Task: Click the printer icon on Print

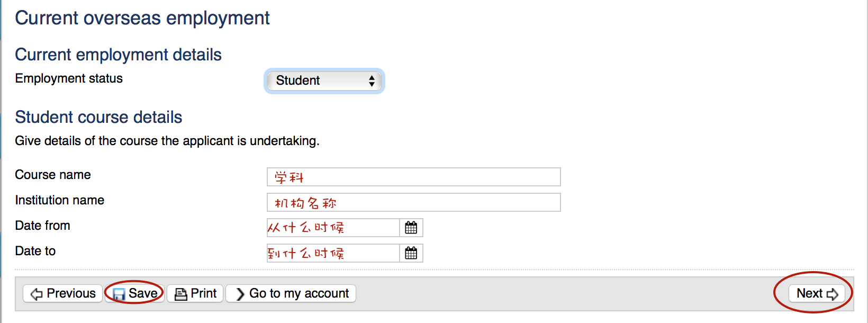Action: [x=180, y=294]
